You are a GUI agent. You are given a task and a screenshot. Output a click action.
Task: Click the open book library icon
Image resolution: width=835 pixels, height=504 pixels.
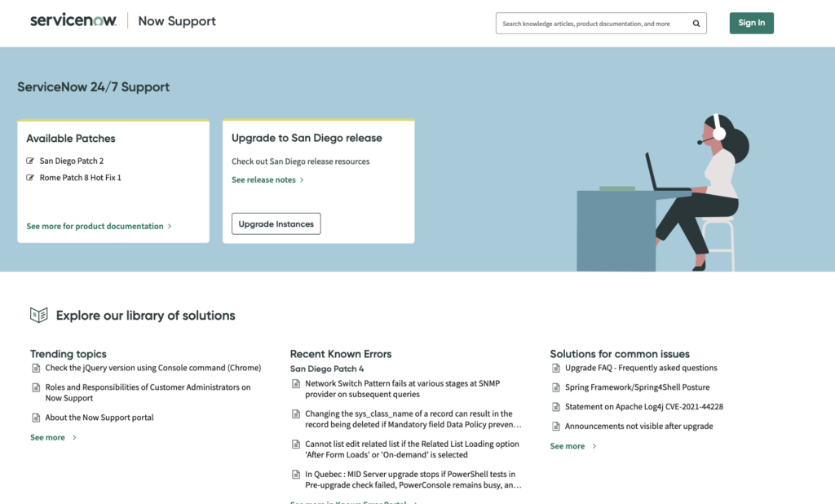coord(39,315)
